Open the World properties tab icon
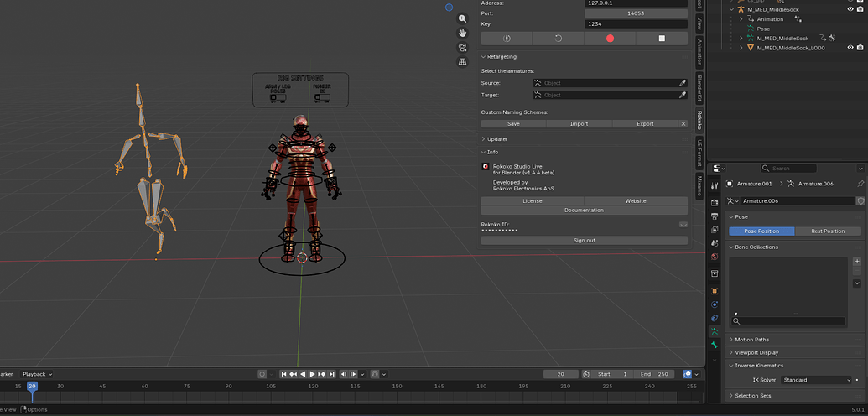868x416 pixels. click(715, 257)
